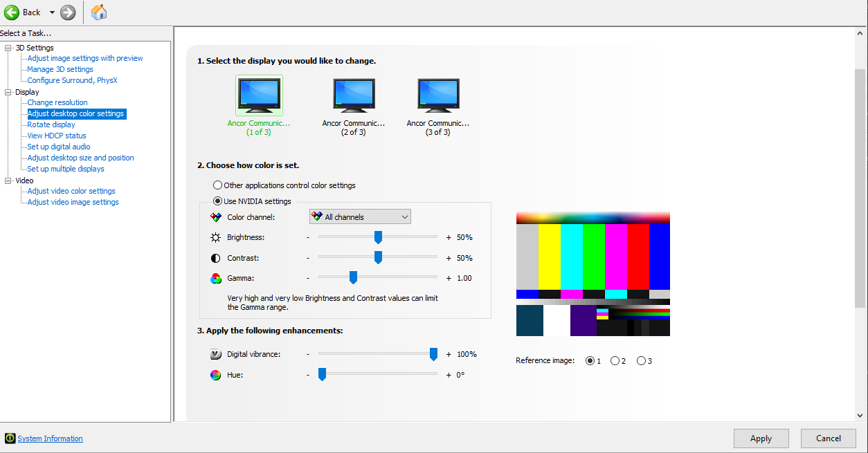Screen dimensions: 868x453
Task: Click the Apply button
Action: tap(761, 438)
